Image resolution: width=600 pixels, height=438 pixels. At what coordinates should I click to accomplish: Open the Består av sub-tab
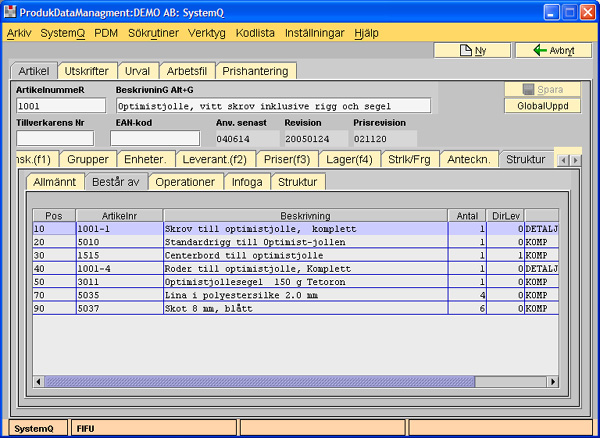point(116,182)
